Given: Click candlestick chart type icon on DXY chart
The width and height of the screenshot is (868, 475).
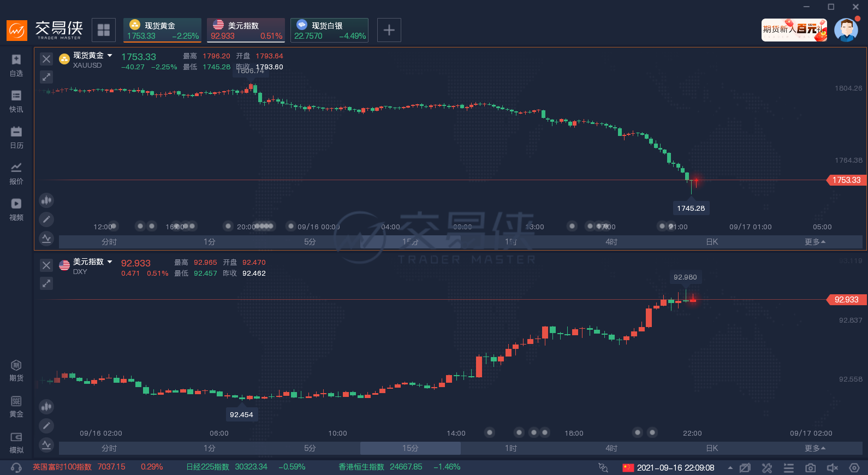Looking at the screenshot, I should click(x=46, y=407).
